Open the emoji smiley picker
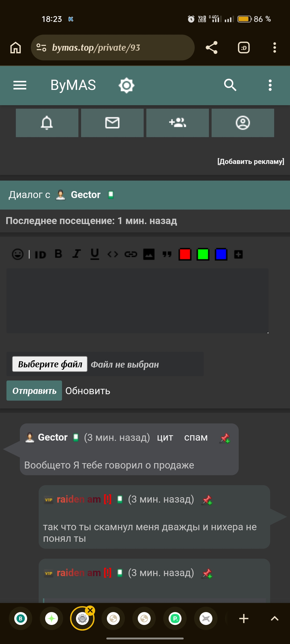The image size is (290, 644). tap(18, 254)
